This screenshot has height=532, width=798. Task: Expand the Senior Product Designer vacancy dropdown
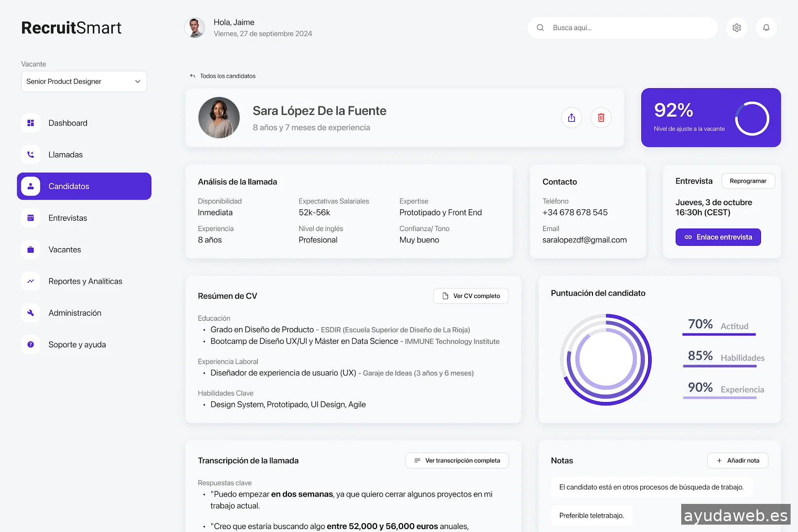[84, 81]
